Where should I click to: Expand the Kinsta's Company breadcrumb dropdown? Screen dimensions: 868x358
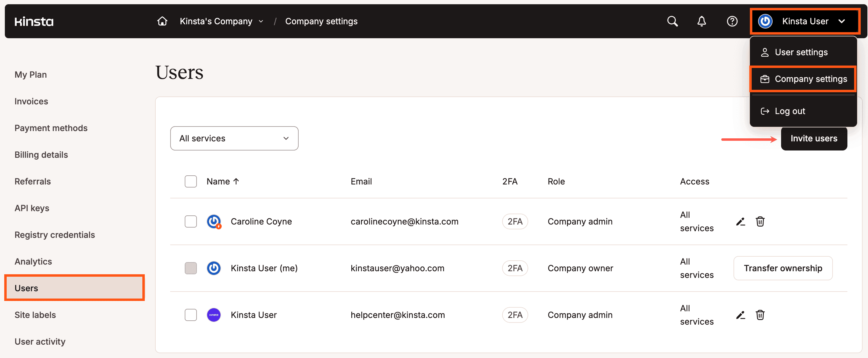pyautogui.click(x=260, y=21)
